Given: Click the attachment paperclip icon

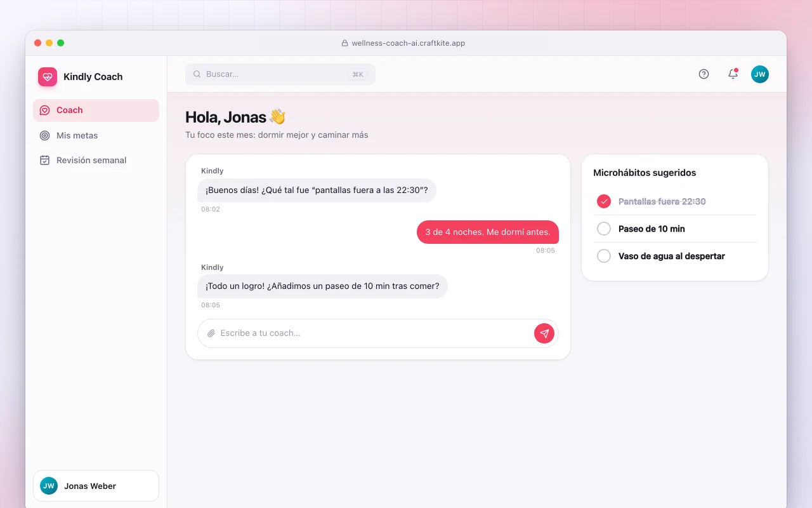Looking at the screenshot, I should [211, 333].
